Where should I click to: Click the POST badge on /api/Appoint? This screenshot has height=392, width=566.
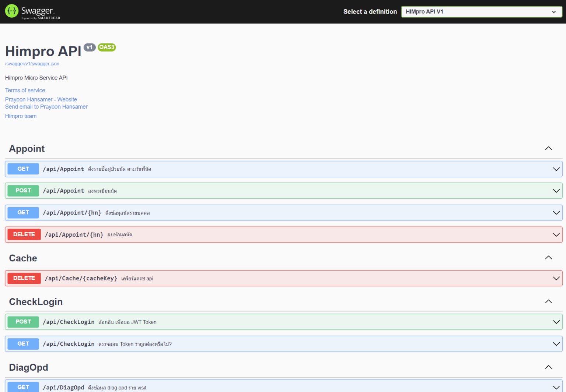pyautogui.click(x=23, y=190)
